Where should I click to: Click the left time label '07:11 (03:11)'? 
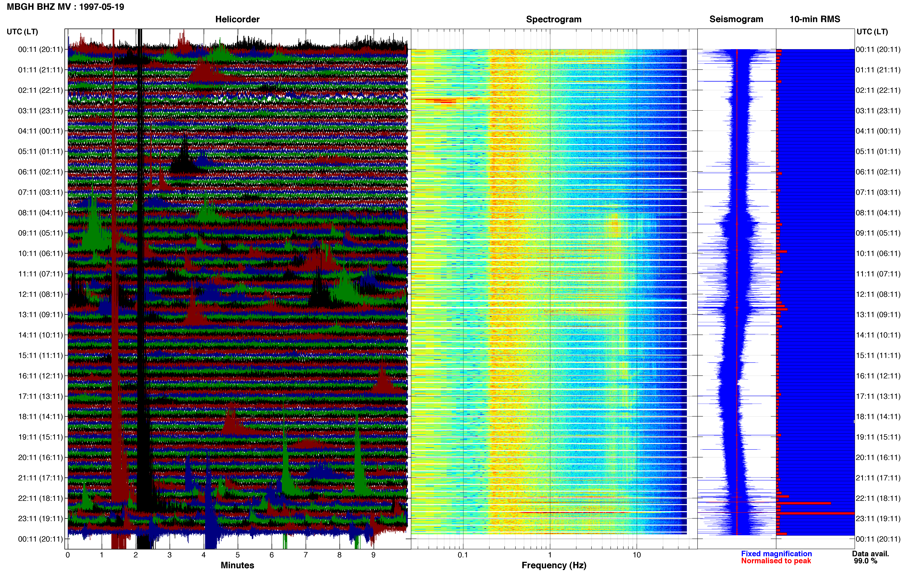41,192
